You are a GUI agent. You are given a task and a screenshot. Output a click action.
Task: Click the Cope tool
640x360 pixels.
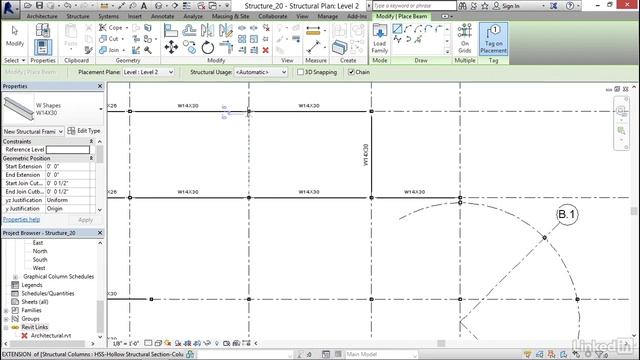pyautogui.click(x=111, y=27)
